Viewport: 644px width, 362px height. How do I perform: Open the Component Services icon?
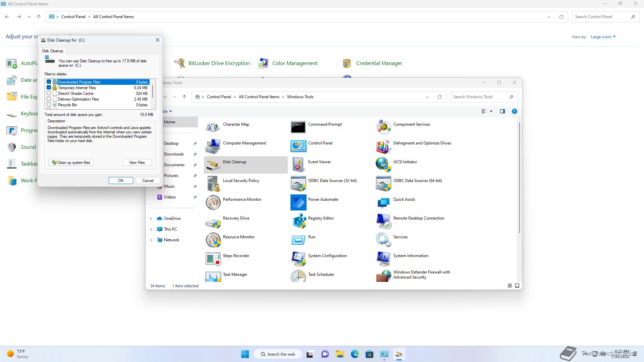click(x=383, y=127)
